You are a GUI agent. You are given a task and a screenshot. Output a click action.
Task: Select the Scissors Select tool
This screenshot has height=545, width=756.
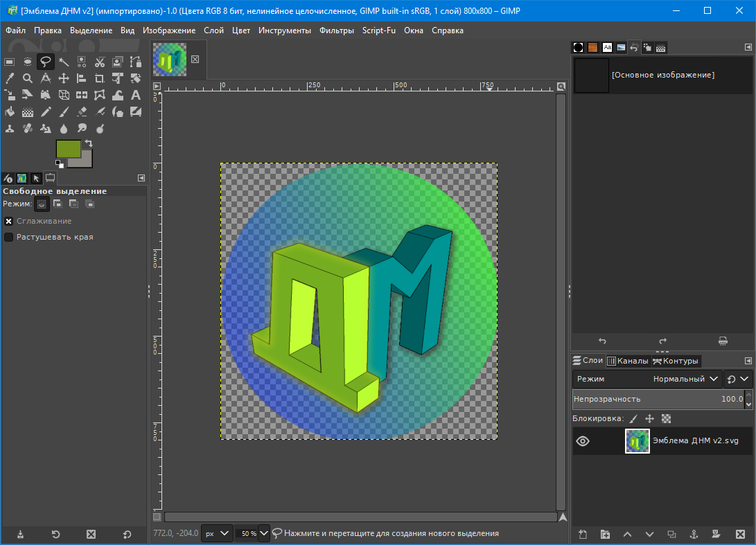click(x=100, y=62)
